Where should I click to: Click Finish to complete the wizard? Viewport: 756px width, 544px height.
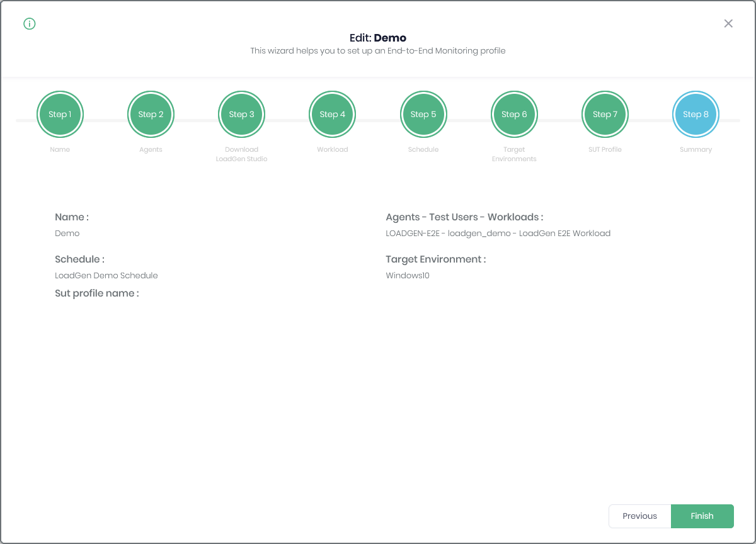pos(702,516)
